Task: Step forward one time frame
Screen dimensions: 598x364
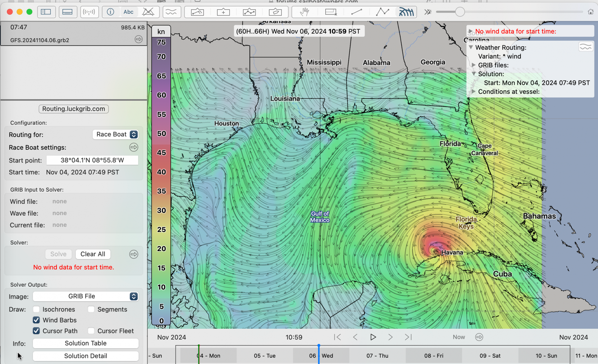Action: tap(390, 337)
